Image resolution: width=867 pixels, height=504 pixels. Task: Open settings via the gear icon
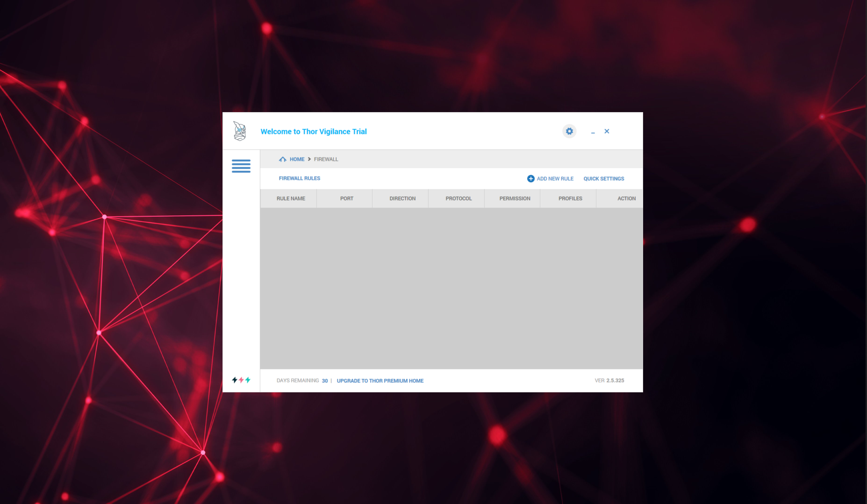click(569, 131)
